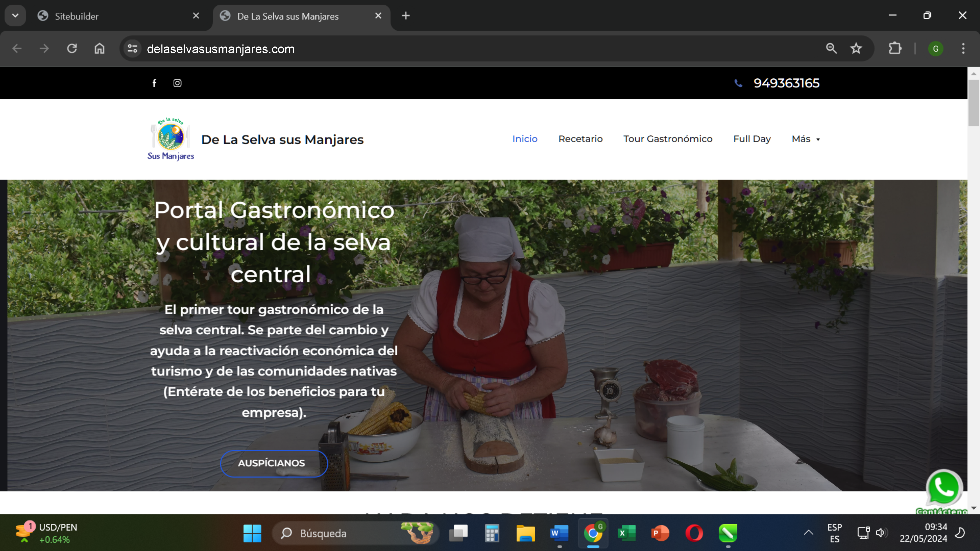The image size is (980, 551).
Task: Open the Extensions puzzle icon
Action: [x=895, y=48]
